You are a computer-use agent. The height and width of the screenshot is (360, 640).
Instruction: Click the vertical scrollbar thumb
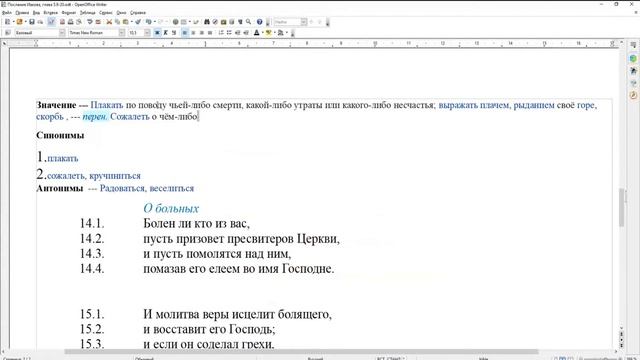tap(622, 207)
